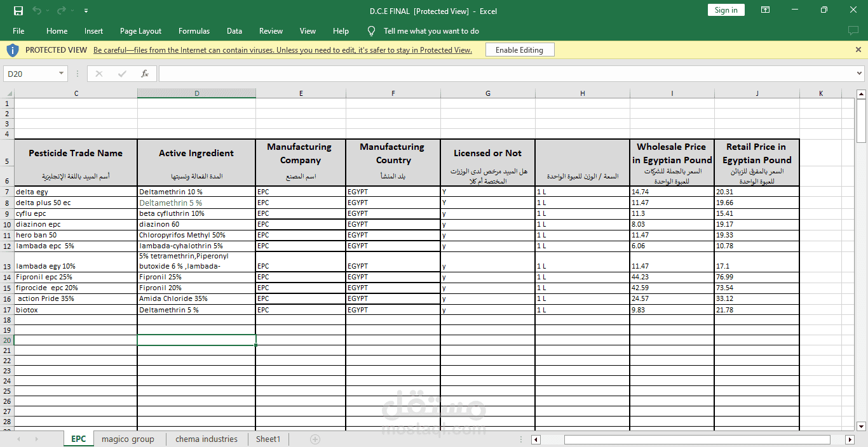Select column I header
The height and width of the screenshot is (447, 868).
[672, 93]
